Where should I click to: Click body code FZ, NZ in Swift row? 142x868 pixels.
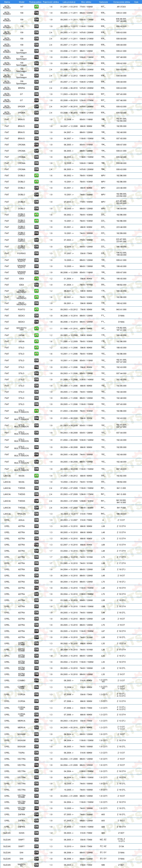103,846
